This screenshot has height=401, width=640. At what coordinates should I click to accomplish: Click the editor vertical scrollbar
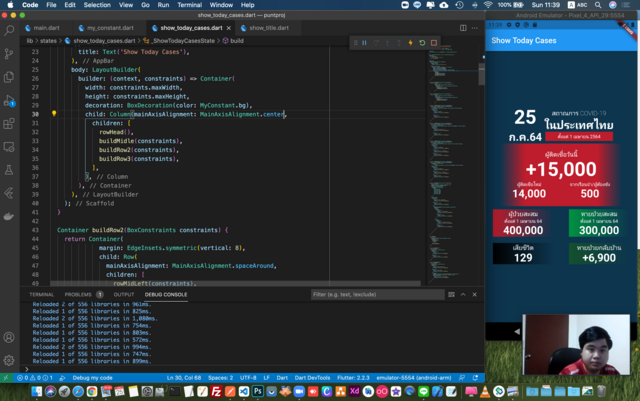point(482,74)
